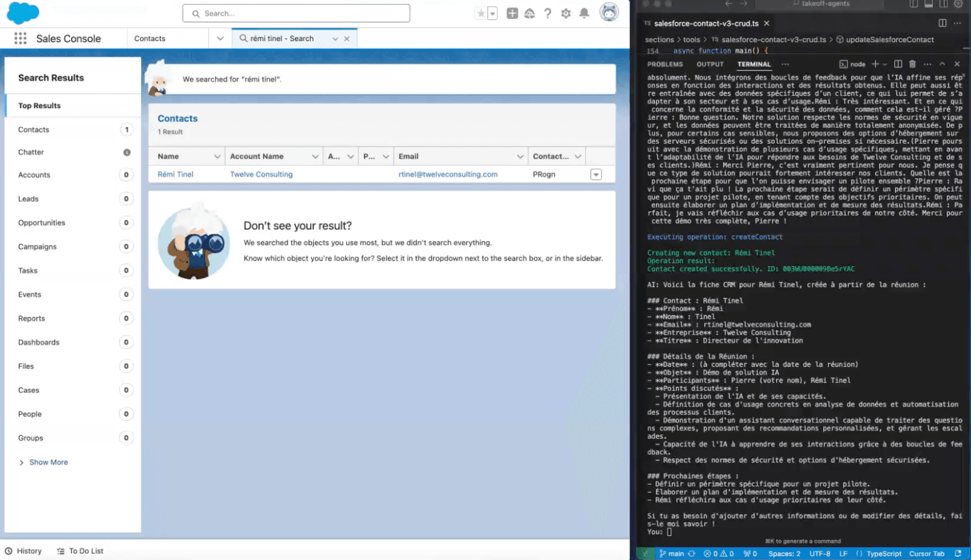The image size is (971, 560).
Task: Open the Salesforce App Launcher grid
Action: point(21,39)
